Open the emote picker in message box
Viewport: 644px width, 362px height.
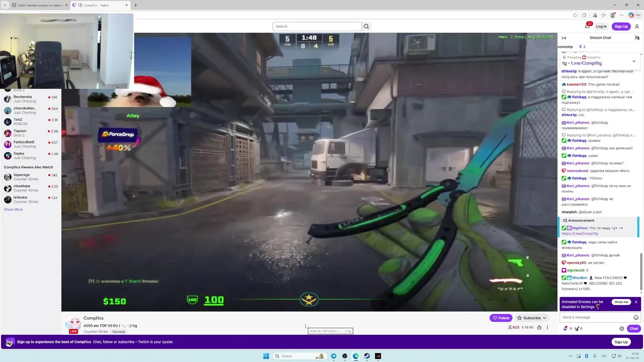(x=636, y=317)
